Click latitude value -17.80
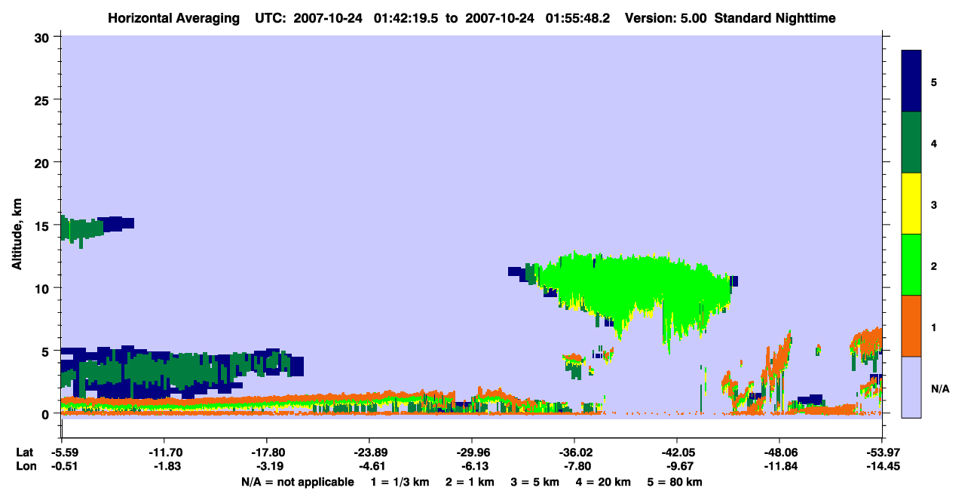980x503 pixels. pyautogui.click(x=267, y=452)
